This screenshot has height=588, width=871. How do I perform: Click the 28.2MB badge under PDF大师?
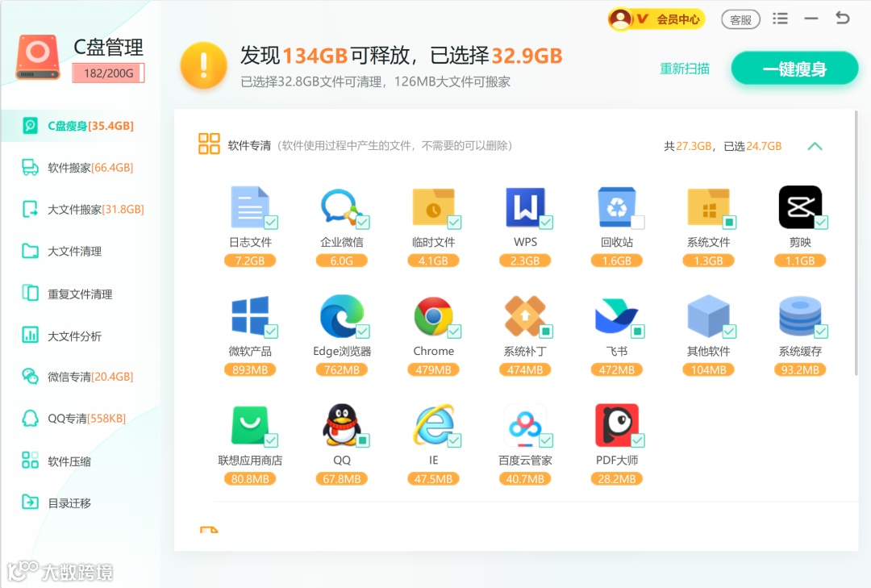coord(617,479)
